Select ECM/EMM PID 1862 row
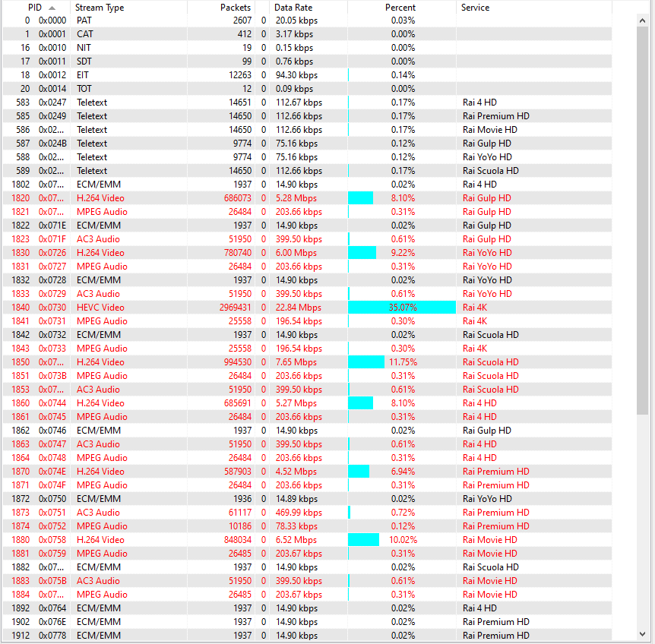The image size is (655, 644). 307,431
